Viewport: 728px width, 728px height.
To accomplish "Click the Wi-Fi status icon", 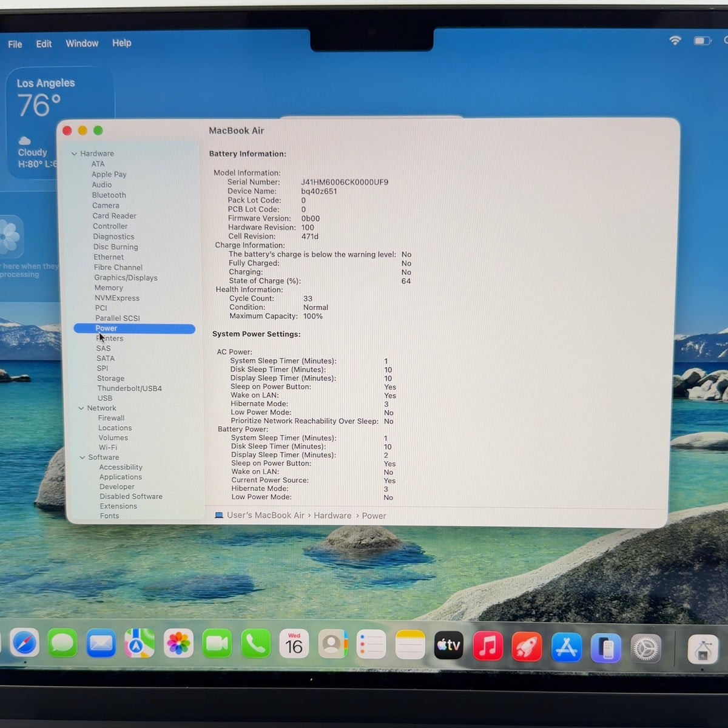I will point(675,41).
